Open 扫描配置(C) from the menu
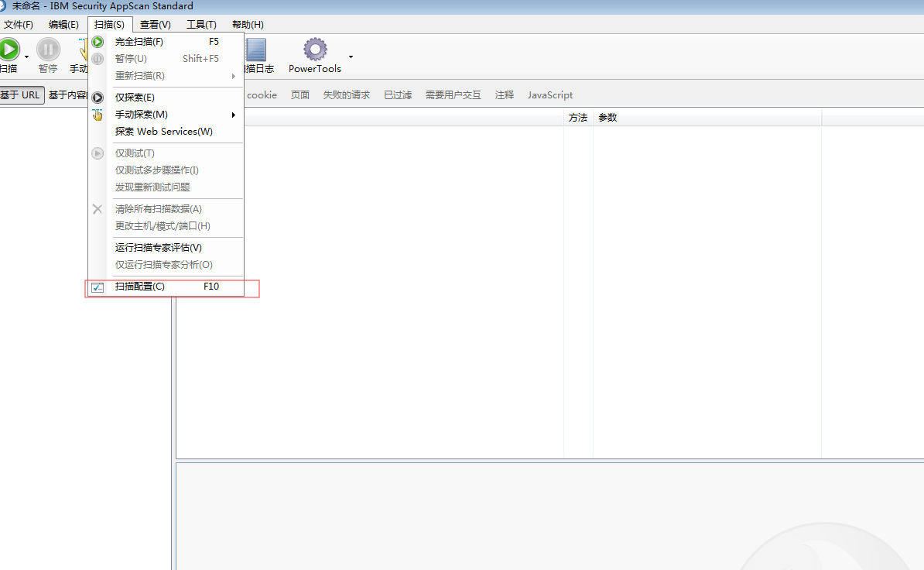 [166, 287]
